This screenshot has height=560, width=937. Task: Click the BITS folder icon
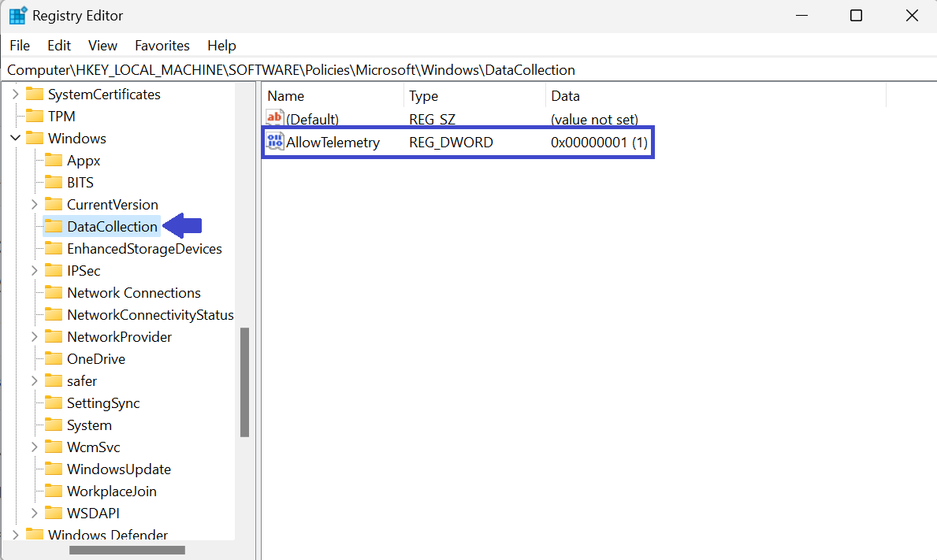coord(54,183)
